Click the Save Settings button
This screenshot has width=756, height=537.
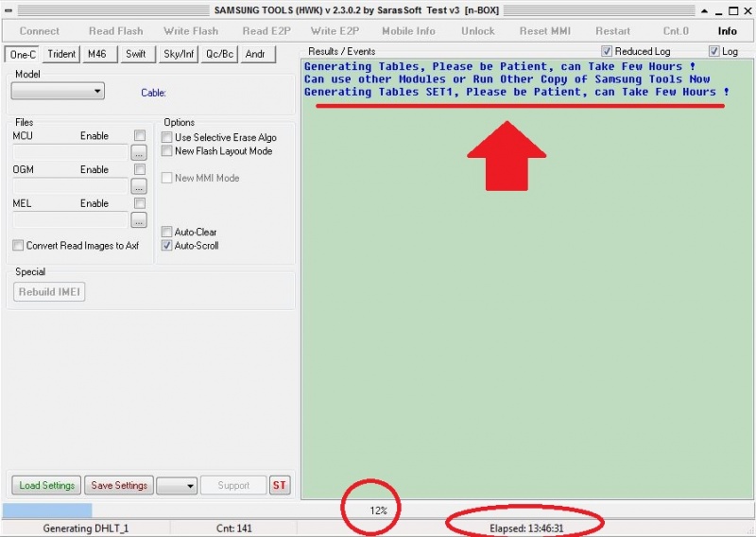point(119,485)
